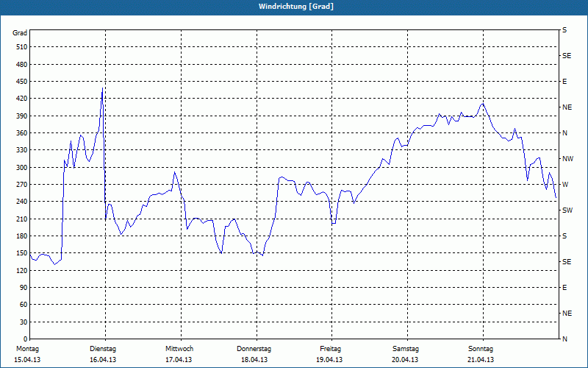Select the 30 y-axis value
This screenshot has width=588, height=368.
[24, 322]
